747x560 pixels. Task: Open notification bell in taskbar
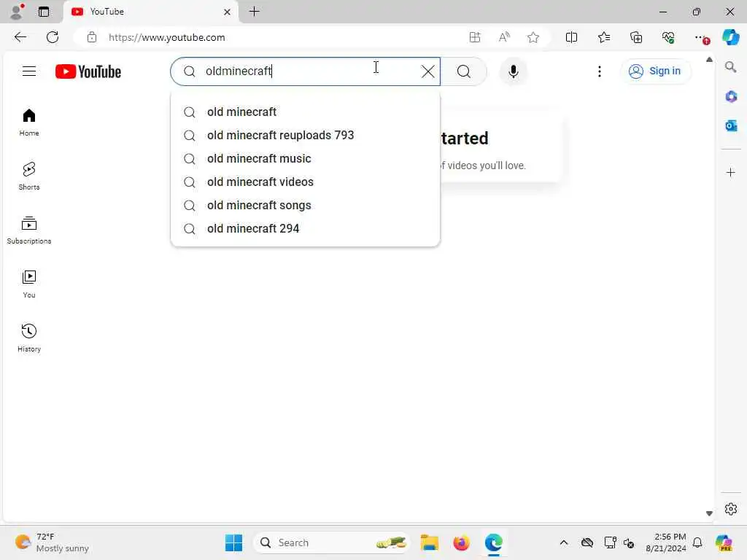[x=697, y=542]
